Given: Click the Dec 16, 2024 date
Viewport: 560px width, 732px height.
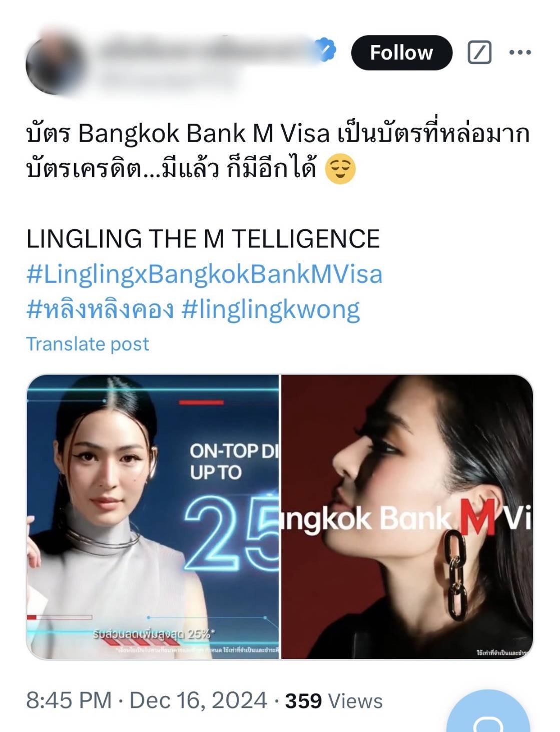Looking at the screenshot, I should coord(198,700).
